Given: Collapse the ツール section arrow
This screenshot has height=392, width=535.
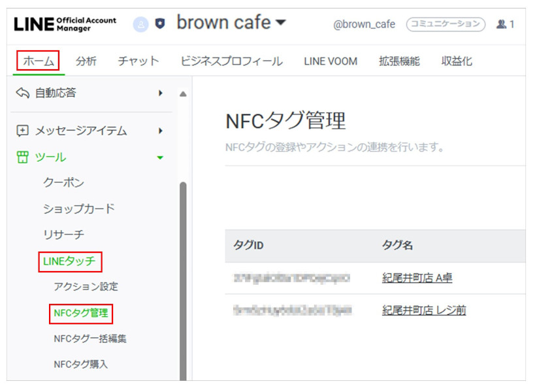Looking at the screenshot, I should (x=160, y=157).
